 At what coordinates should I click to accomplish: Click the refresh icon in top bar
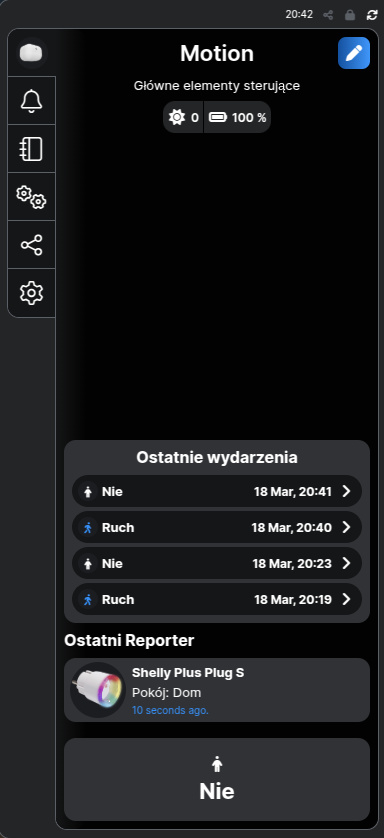click(372, 15)
